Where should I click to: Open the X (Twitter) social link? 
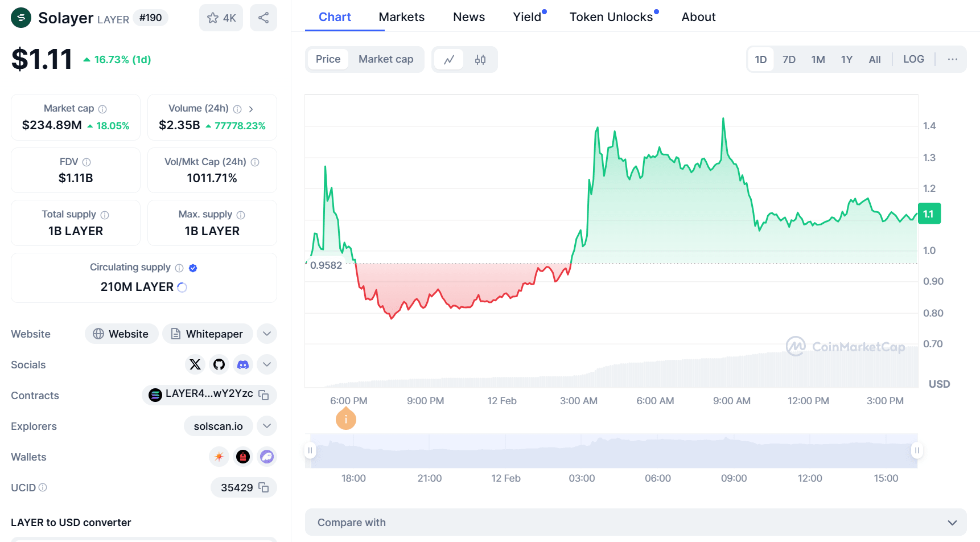coord(195,364)
